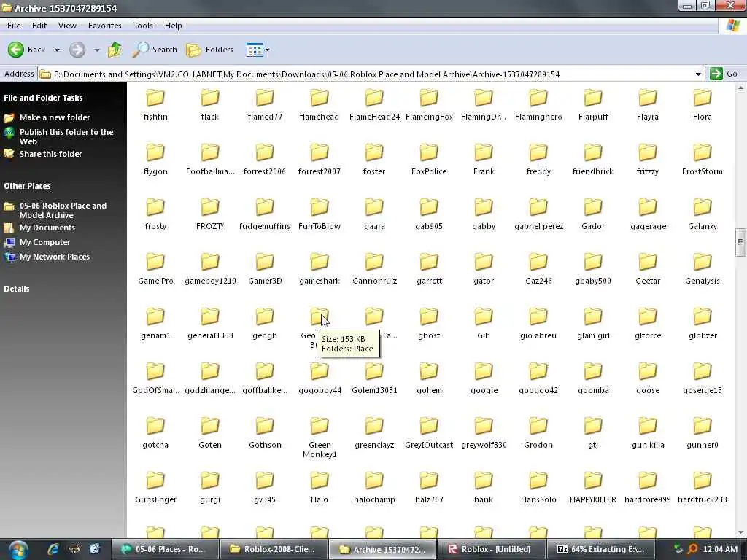Collapse the File and Folder Tasks header
The width and height of the screenshot is (747, 560).
click(43, 98)
